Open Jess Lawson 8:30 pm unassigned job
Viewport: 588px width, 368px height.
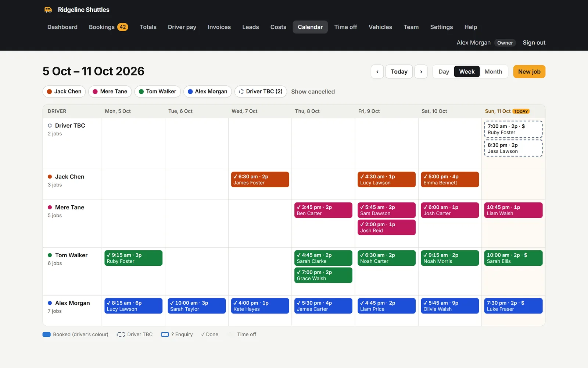pos(513,148)
